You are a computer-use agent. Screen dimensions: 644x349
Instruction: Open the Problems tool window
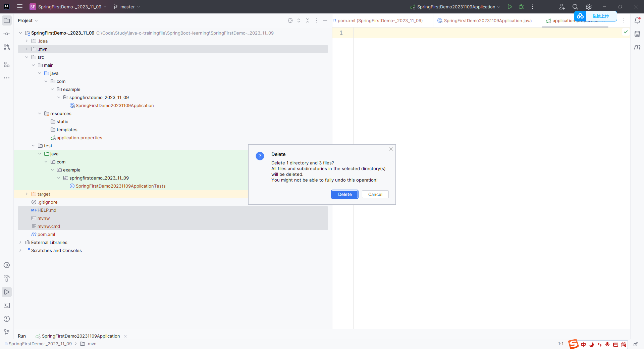[7, 319]
